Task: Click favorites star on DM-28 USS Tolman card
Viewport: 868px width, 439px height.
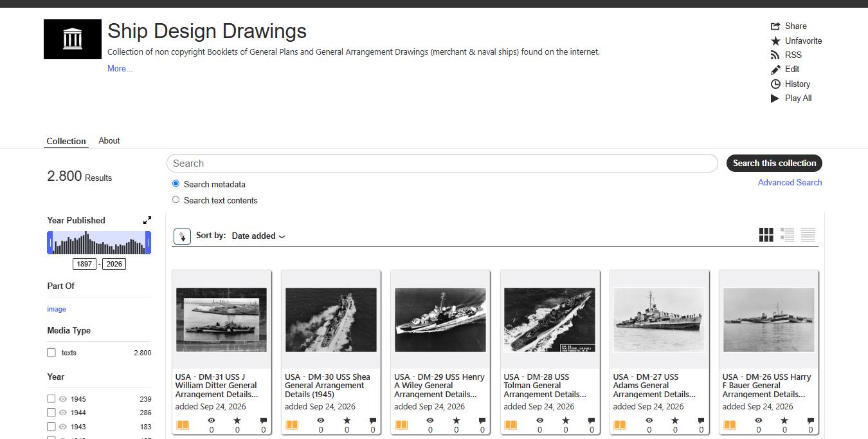Action: pos(566,420)
